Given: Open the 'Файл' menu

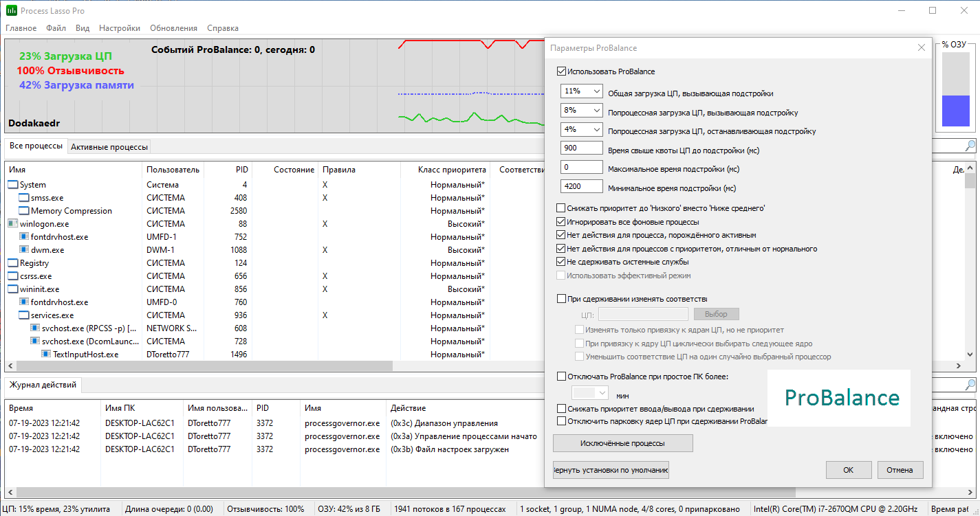Looking at the screenshot, I should tap(56, 28).
